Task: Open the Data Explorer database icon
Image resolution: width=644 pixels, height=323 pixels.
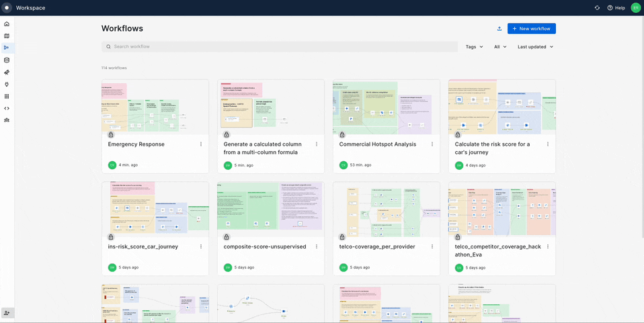Action: click(x=7, y=60)
